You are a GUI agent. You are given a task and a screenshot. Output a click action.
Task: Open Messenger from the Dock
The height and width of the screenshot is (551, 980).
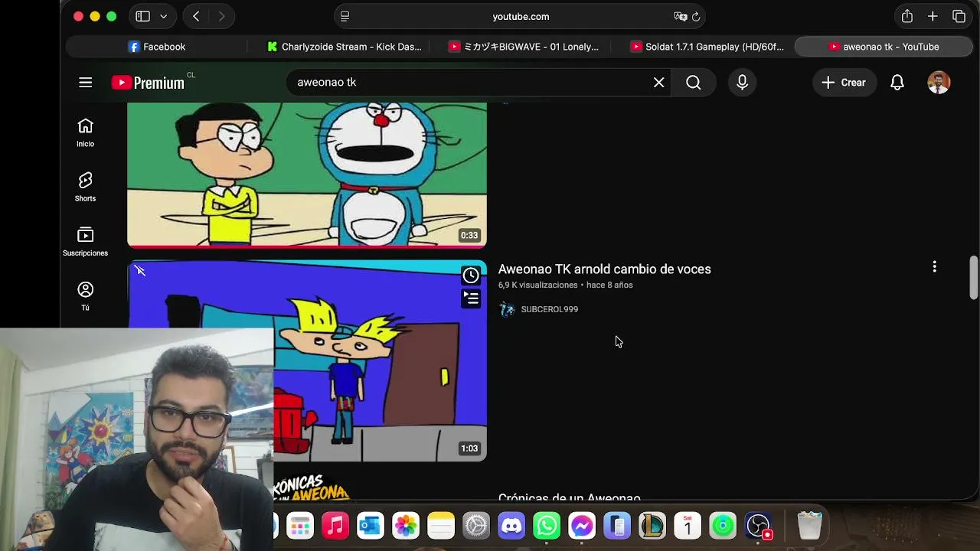(x=582, y=526)
